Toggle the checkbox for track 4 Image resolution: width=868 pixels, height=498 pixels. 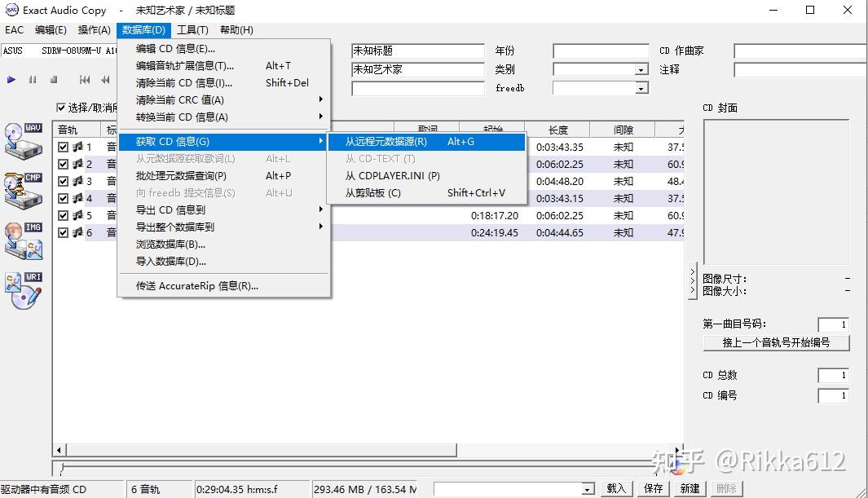click(63, 198)
